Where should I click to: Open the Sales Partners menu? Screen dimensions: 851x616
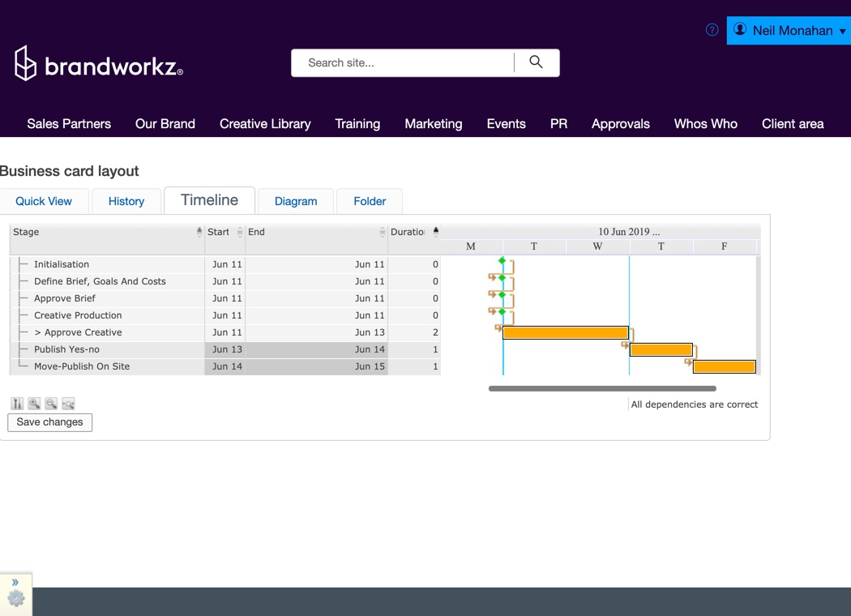click(x=69, y=124)
